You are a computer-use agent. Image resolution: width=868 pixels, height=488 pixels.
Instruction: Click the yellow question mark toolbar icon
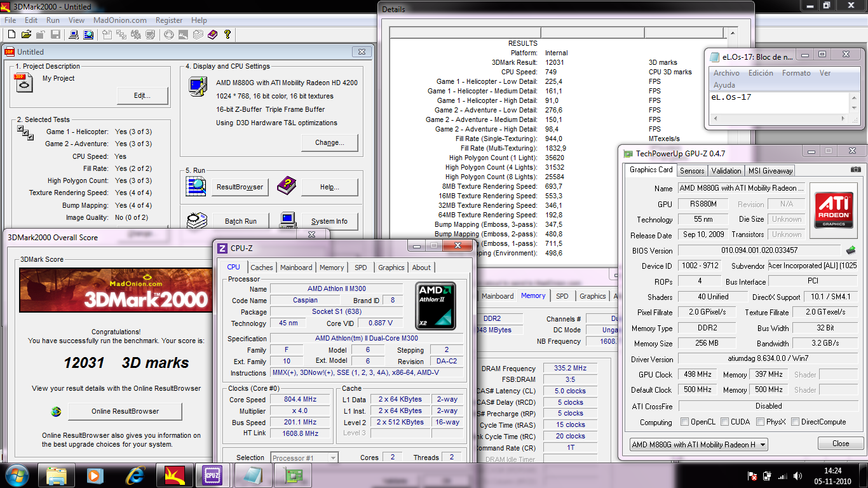point(227,34)
